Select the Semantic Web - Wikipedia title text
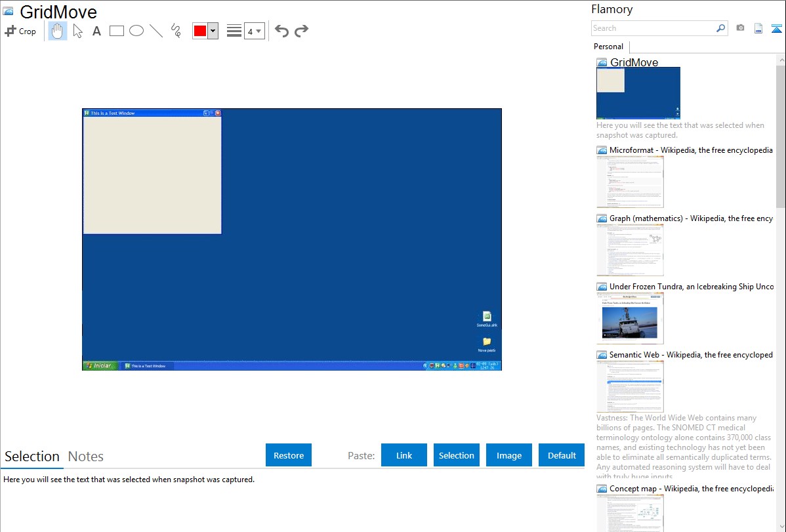 coord(692,355)
